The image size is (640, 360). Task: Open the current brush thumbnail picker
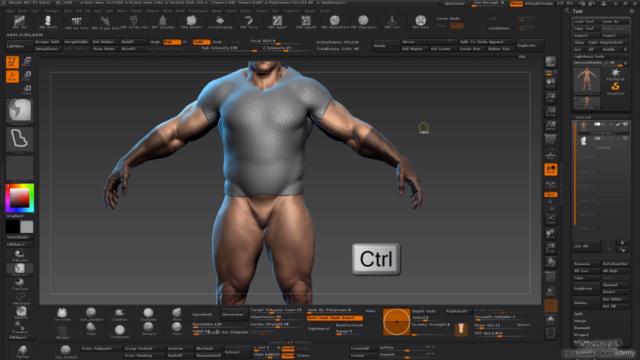point(20,110)
